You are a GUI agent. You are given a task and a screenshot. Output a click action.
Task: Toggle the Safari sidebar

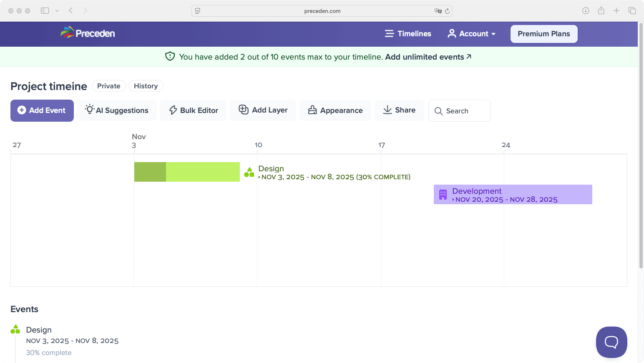click(45, 11)
